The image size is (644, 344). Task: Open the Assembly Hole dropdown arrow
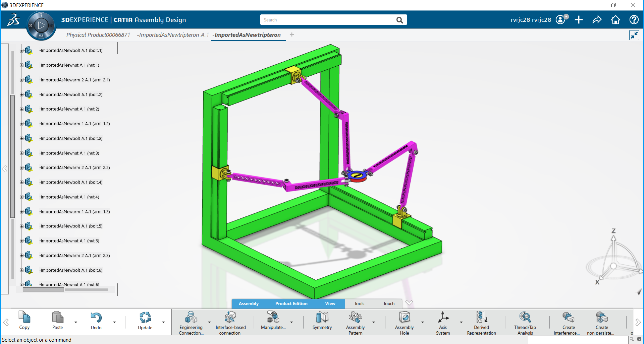[423, 322]
